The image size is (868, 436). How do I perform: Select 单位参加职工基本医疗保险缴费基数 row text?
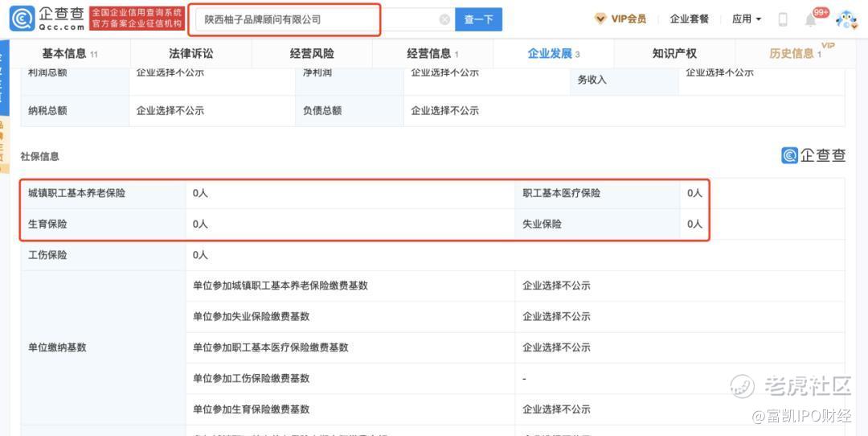click(x=271, y=348)
